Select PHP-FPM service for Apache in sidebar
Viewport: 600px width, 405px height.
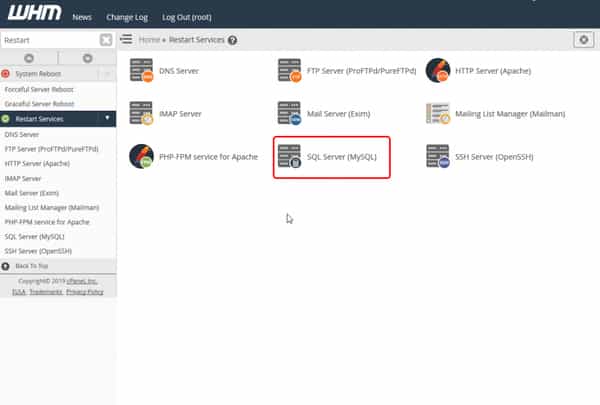click(x=47, y=222)
